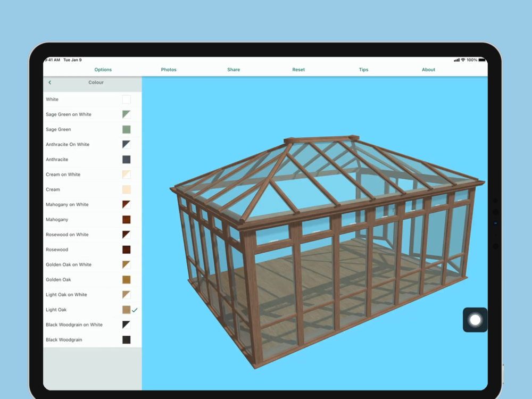Click the 'Light Oak on White' label
Viewport: 532px width, 399px height.
pyautogui.click(x=66, y=295)
